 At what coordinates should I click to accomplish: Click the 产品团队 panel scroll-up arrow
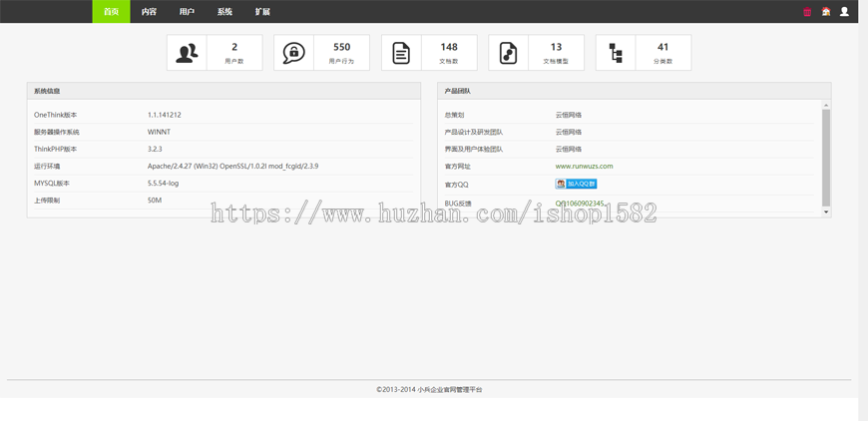pos(826,105)
